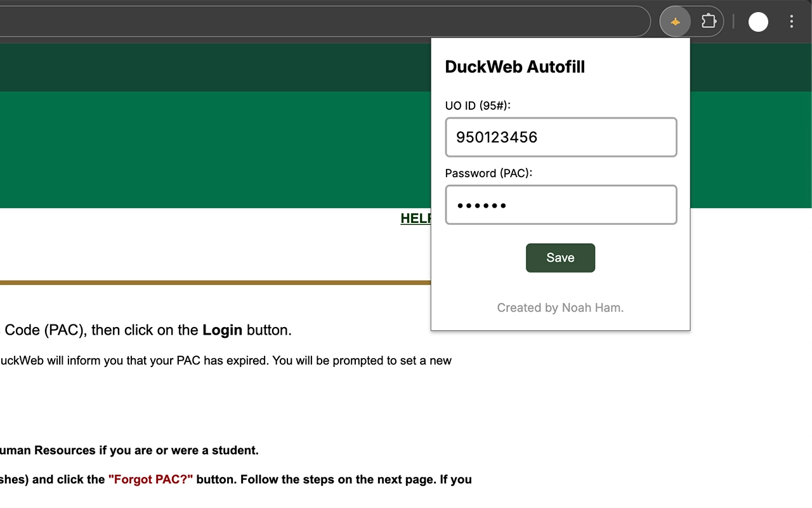The height and width of the screenshot is (508, 812).
Task: Click the "DuckWeb Autofill" popup heading
Action: pos(514,67)
